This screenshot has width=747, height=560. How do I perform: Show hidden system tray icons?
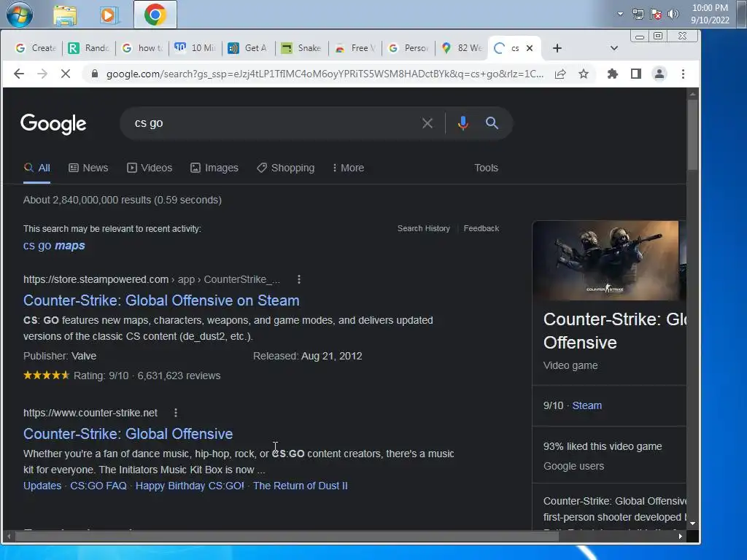(x=620, y=14)
